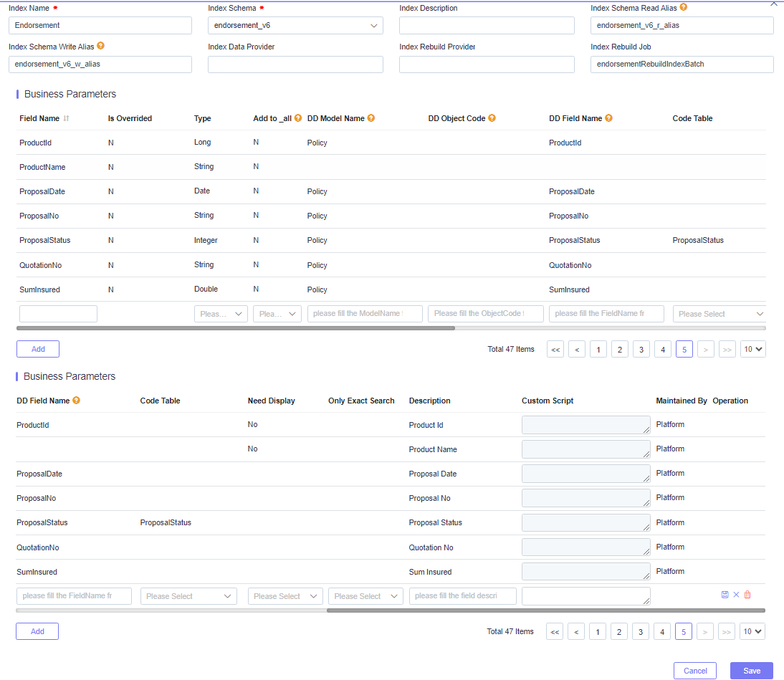
Task: Change the upper table page size from 10
Action: (752, 349)
